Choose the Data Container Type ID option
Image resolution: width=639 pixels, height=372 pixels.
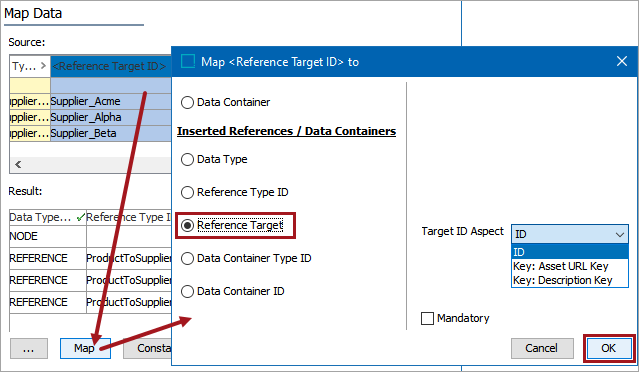[187, 258]
